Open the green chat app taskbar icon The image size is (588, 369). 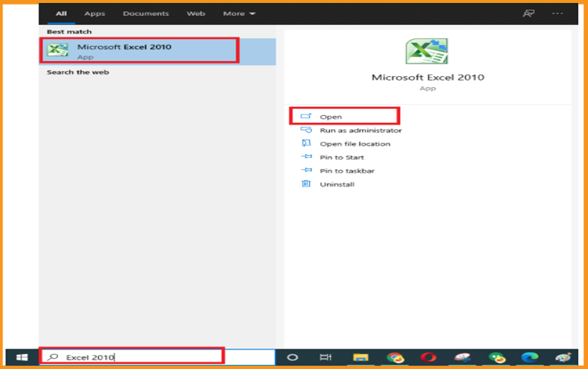click(497, 357)
